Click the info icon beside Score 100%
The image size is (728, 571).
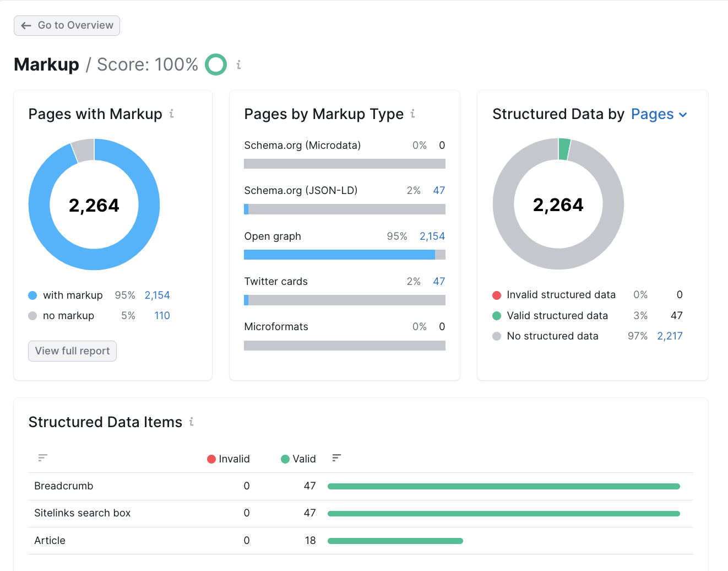pos(238,64)
